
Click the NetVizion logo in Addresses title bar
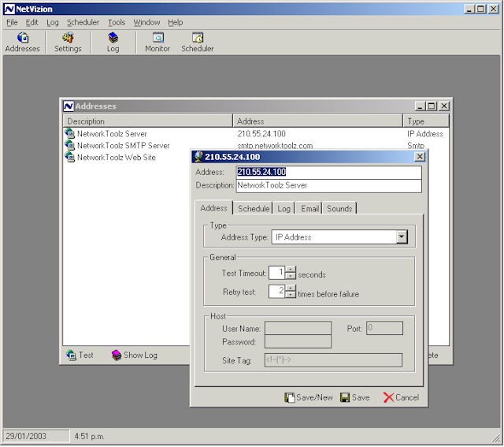point(69,106)
